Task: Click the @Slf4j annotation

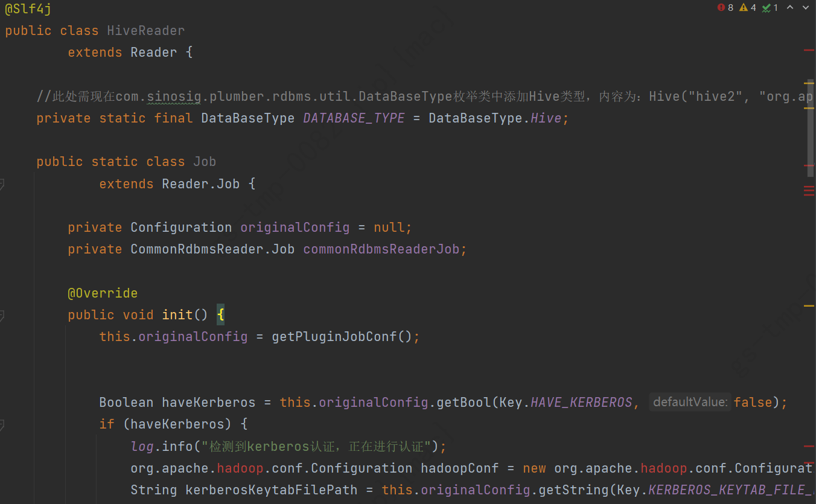Action: tap(27, 8)
